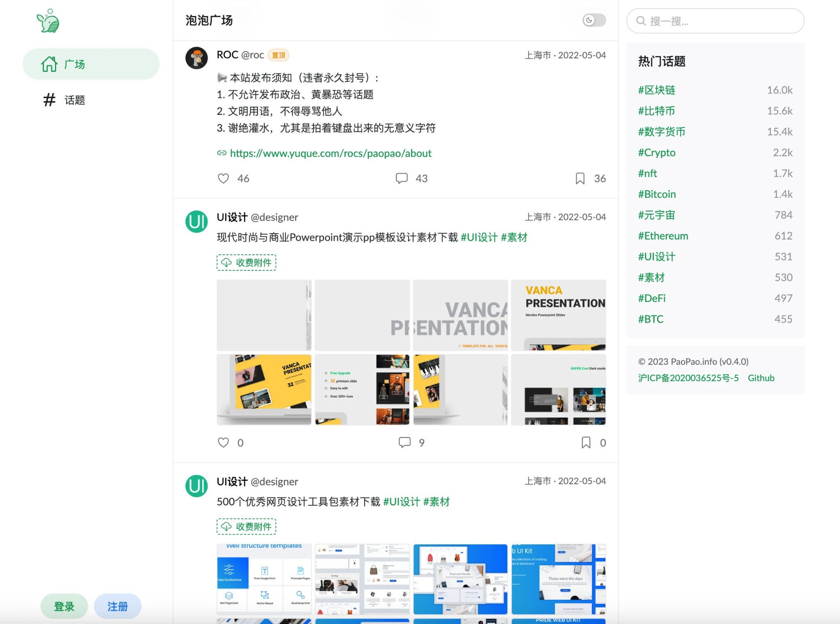Open hot topic #元宇宙

(657, 215)
